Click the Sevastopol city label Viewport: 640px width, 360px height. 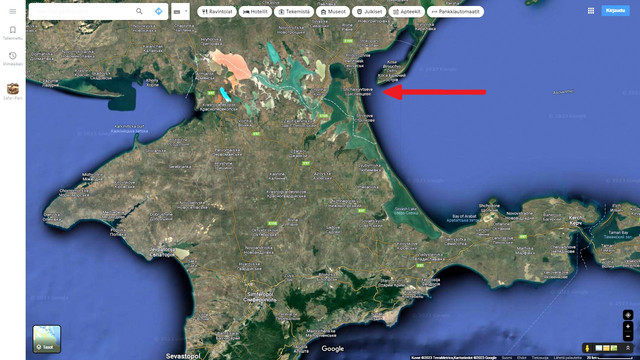click(x=183, y=356)
